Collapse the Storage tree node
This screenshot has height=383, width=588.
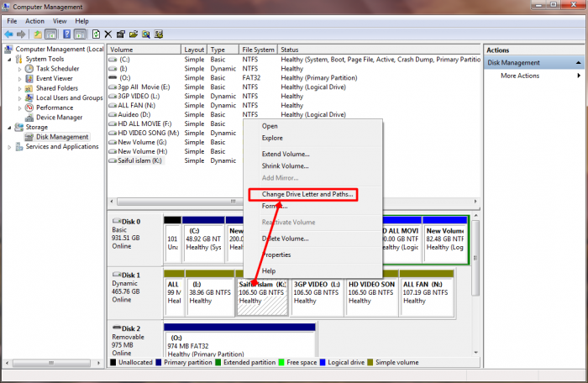(x=9, y=128)
